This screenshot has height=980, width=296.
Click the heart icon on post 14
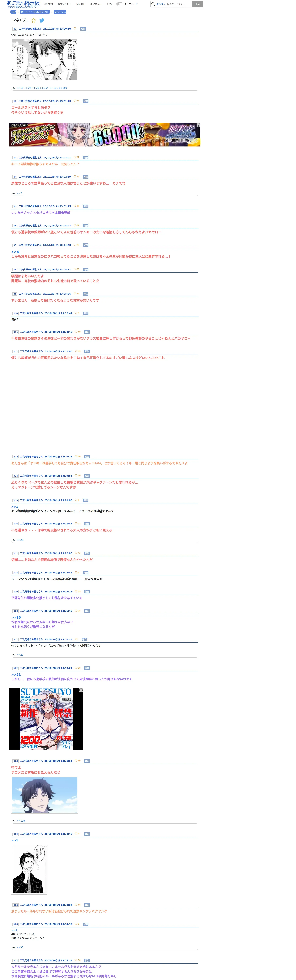pyautogui.click(x=76, y=475)
